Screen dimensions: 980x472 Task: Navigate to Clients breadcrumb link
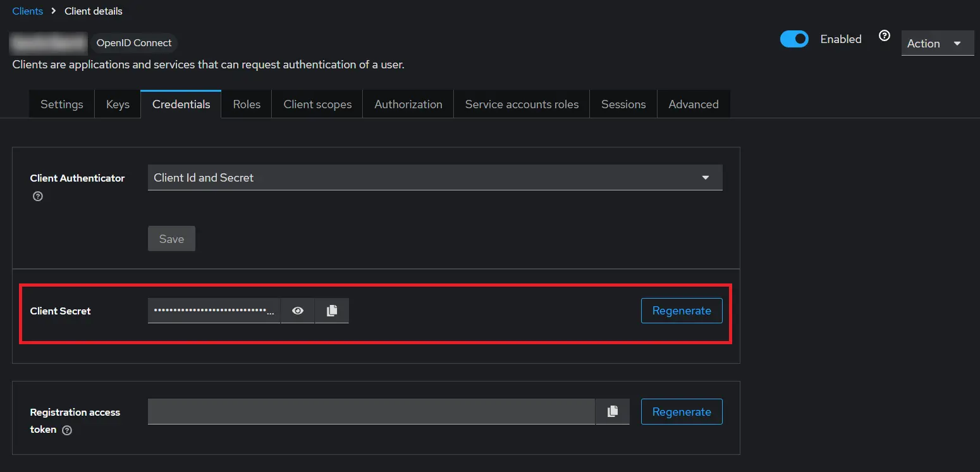pyautogui.click(x=28, y=11)
